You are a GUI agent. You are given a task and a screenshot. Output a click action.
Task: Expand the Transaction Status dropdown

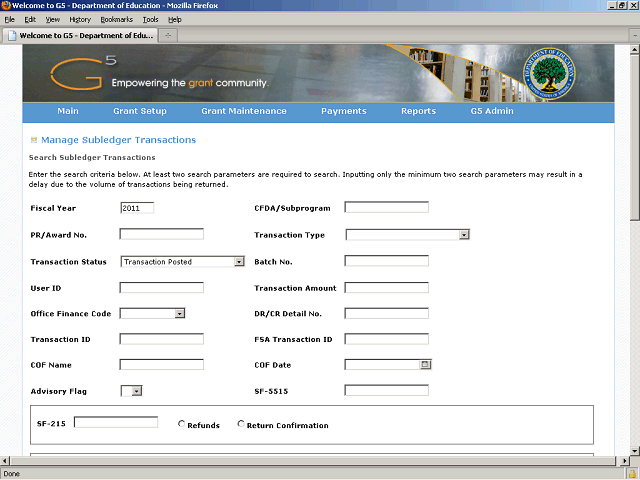[x=239, y=262]
